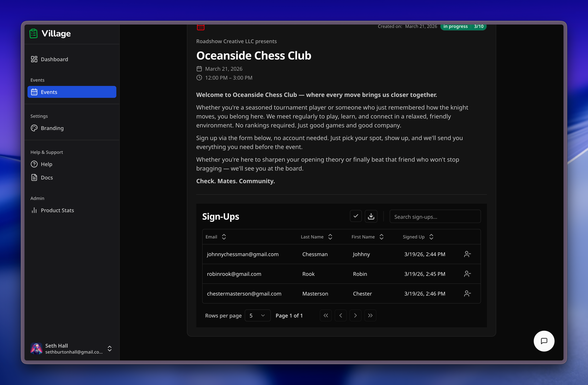Click the download sign-ups icon
Screen dimensions: 588x385
(x=371, y=216)
